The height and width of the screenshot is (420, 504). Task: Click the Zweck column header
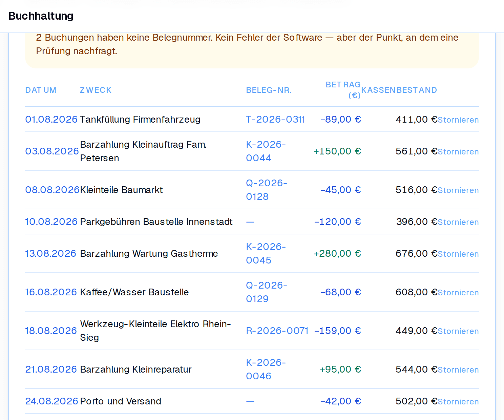96,90
